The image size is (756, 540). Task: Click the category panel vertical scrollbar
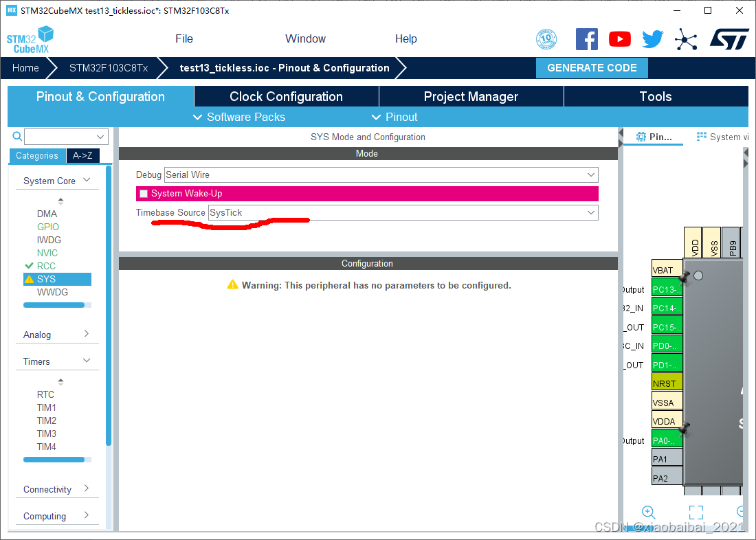(x=109, y=306)
